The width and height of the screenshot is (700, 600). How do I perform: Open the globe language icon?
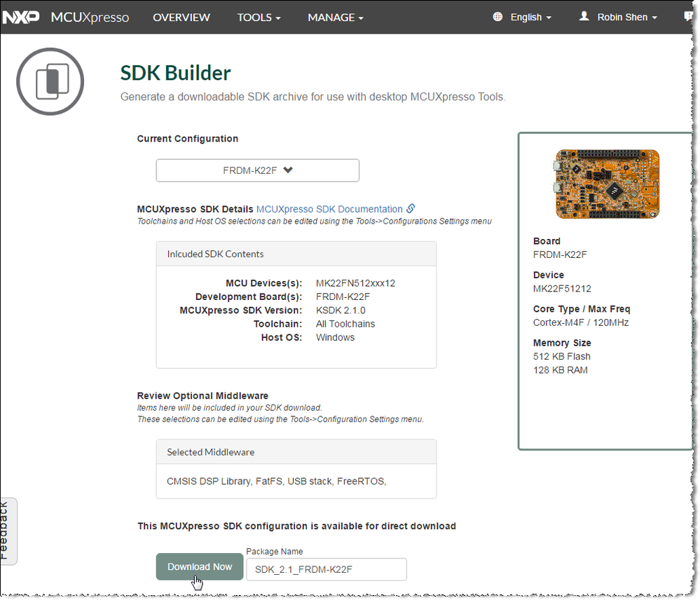click(x=497, y=17)
